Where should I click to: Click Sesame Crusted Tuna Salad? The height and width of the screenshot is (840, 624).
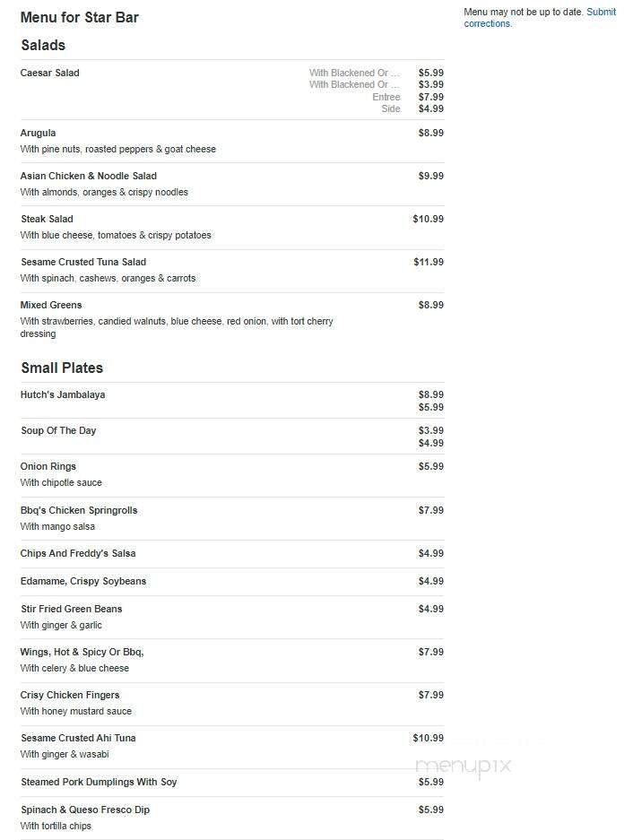point(83,262)
